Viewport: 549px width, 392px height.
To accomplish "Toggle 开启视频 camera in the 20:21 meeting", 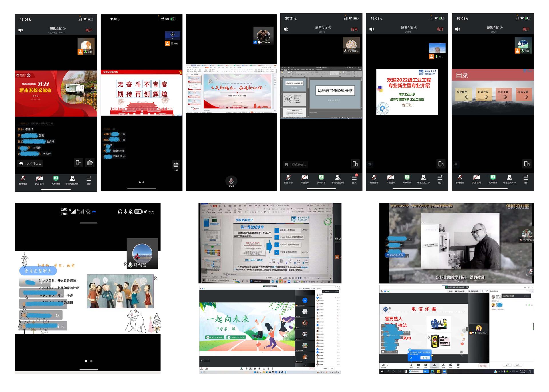I will [305, 177].
